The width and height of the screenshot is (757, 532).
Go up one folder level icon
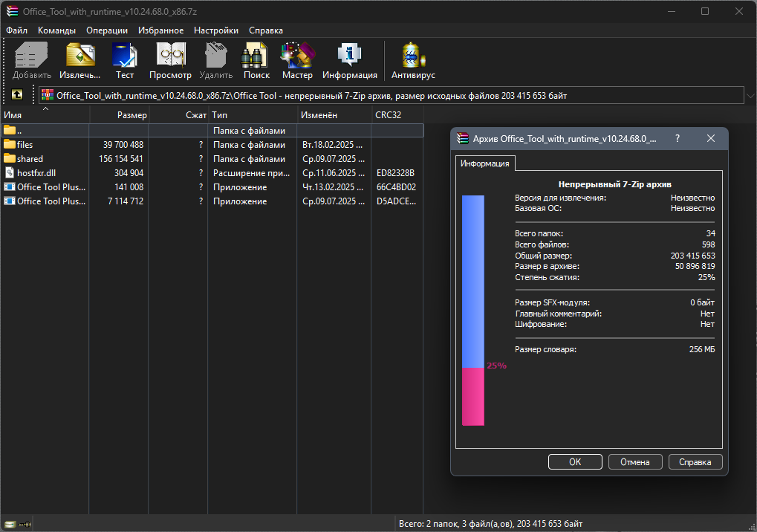pyautogui.click(x=17, y=94)
